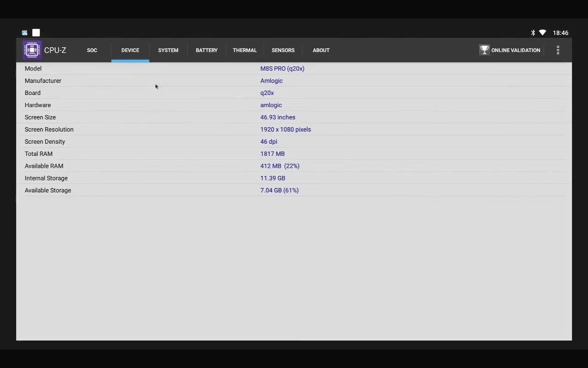Click the Model row label
Screen dimensions: 588x368
click(x=33, y=69)
